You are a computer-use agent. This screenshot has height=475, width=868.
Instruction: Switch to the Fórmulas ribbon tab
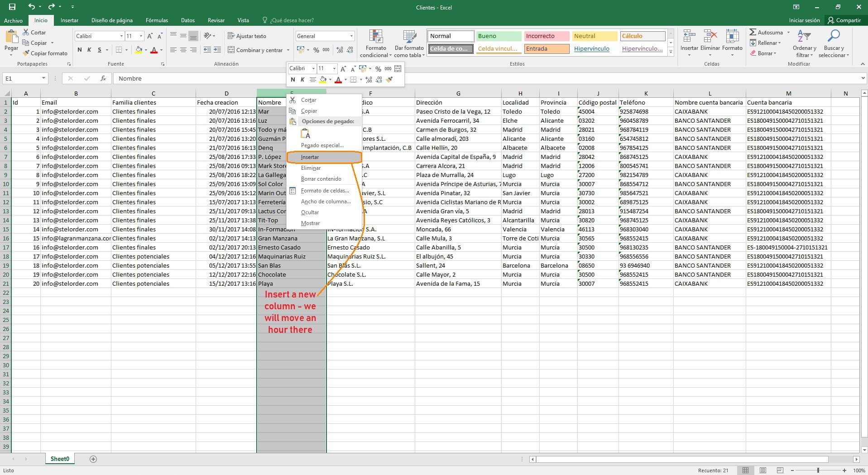[x=157, y=20]
